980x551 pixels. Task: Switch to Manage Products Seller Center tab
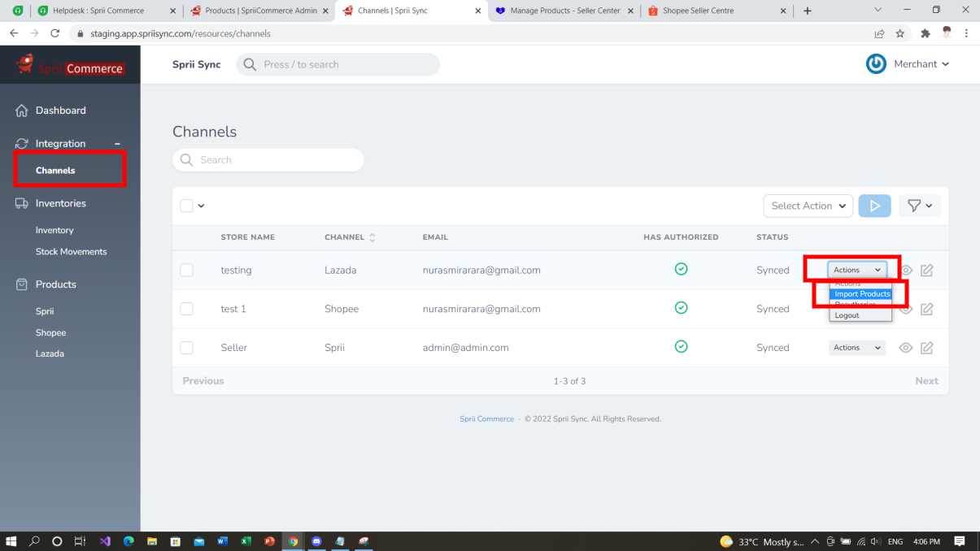coord(562,11)
